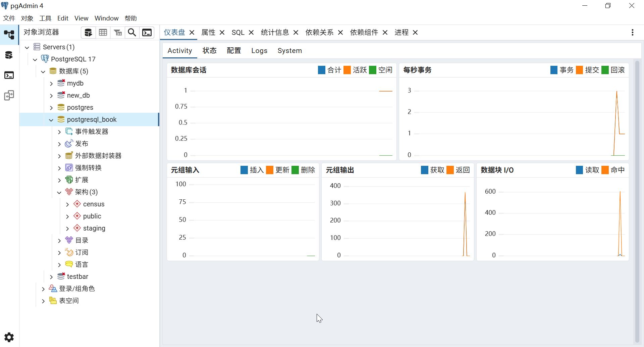This screenshot has height=347, width=644.
Task: Open the PSQL Tool terminal icon
Action: [x=147, y=33]
